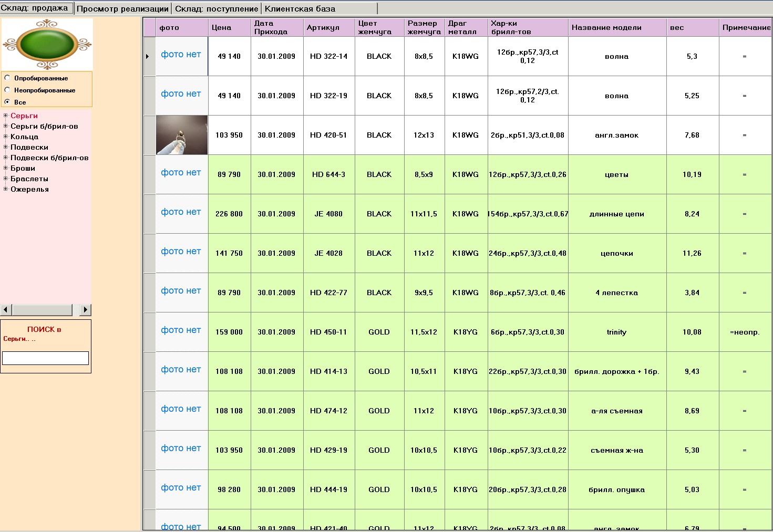
Task: Open 'фото нет' link in HD 644-3 row
Action: coord(181,173)
